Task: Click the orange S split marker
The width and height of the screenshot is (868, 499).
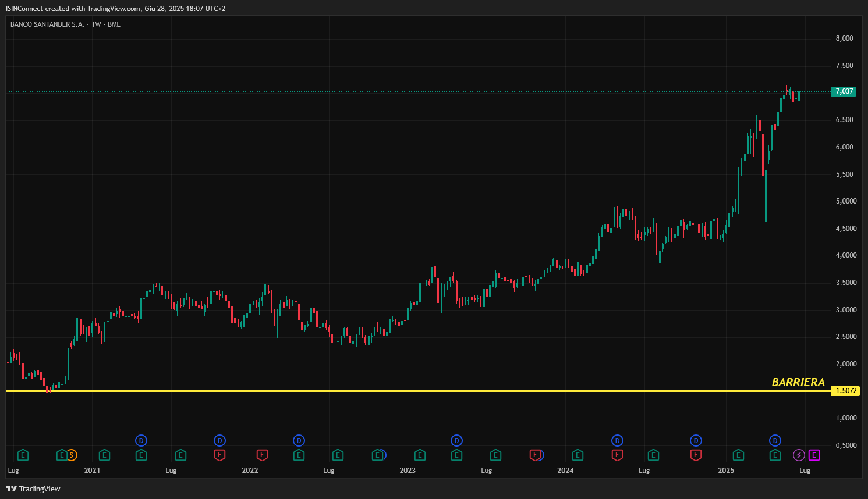Action: [x=72, y=455]
